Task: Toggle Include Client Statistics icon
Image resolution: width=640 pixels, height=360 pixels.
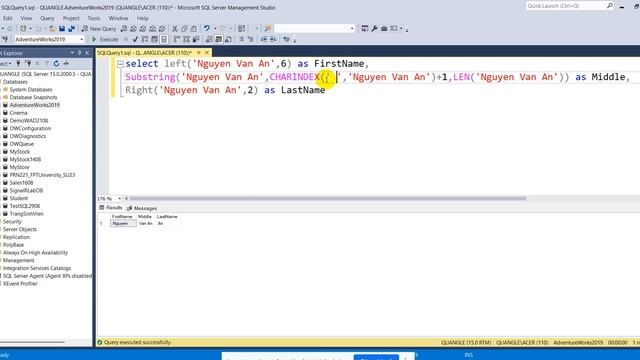Action: tap(196, 39)
